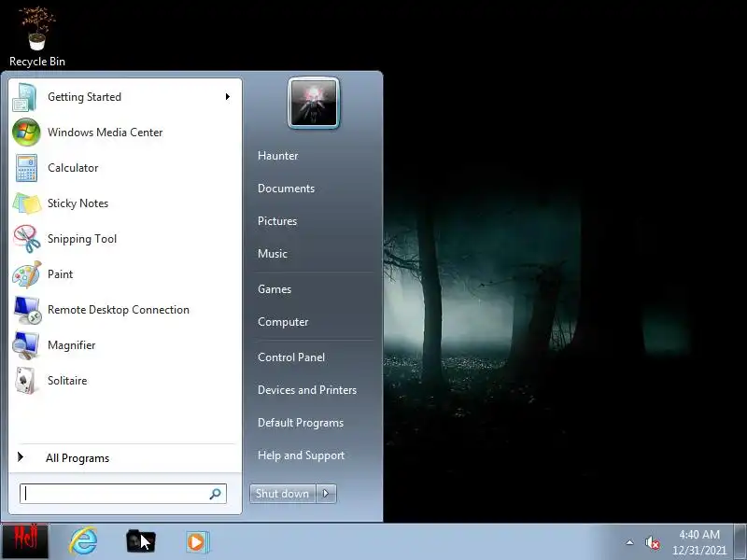Image resolution: width=747 pixels, height=560 pixels.
Task: Click the Sticky Notes label
Action: click(x=78, y=203)
